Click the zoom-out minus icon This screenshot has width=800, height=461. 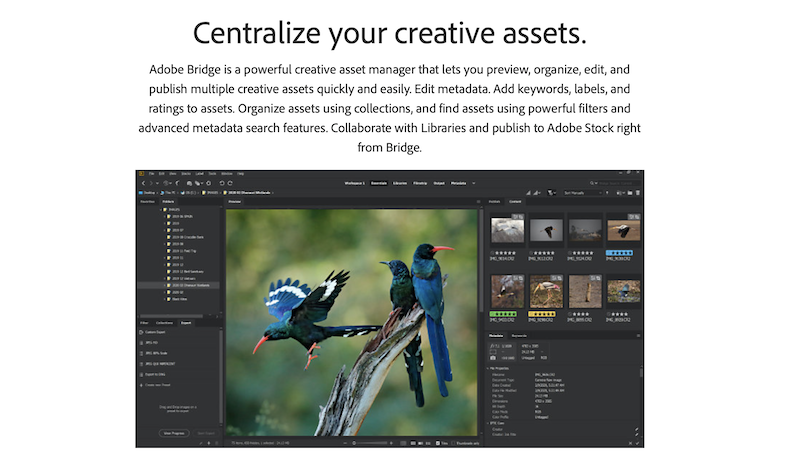[x=345, y=443]
